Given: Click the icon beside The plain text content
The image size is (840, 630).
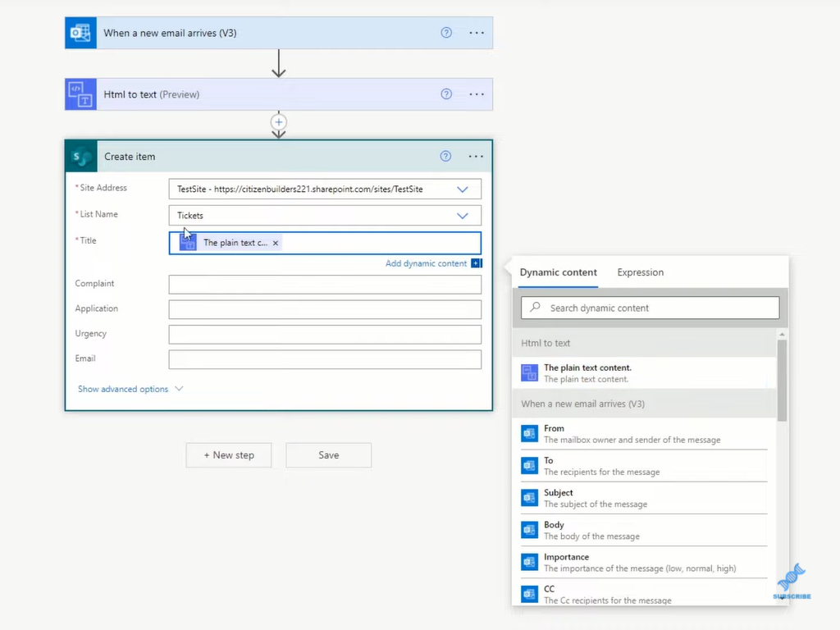Looking at the screenshot, I should [529, 372].
